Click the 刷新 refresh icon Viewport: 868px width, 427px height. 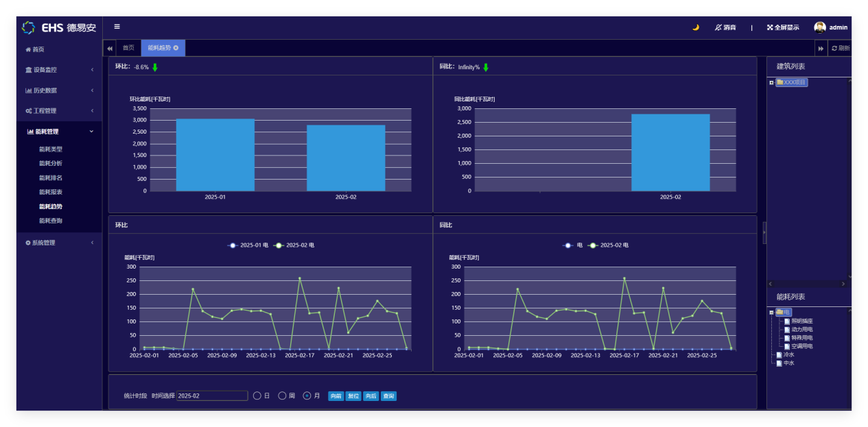click(x=834, y=48)
